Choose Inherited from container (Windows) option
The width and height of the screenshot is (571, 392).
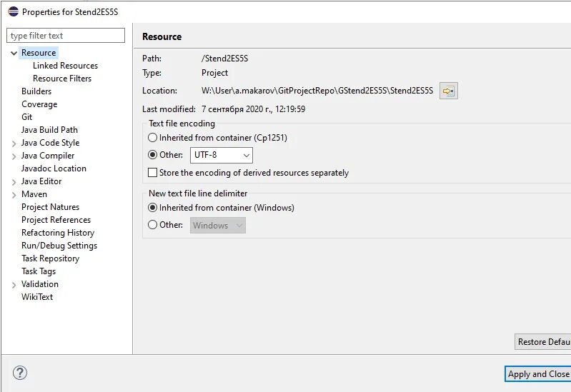point(153,208)
